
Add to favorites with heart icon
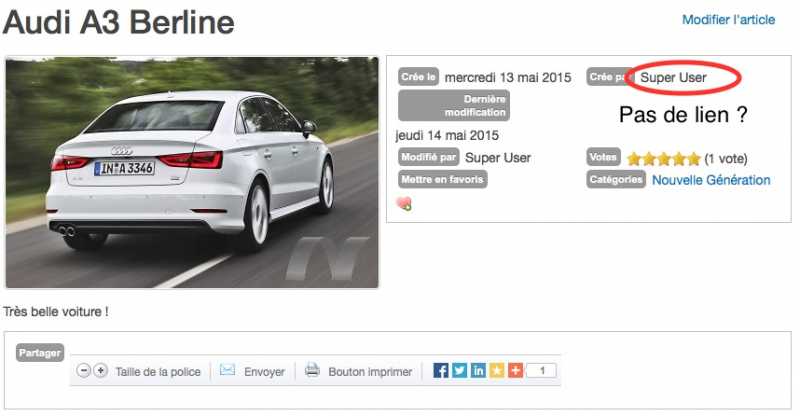click(x=404, y=204)
